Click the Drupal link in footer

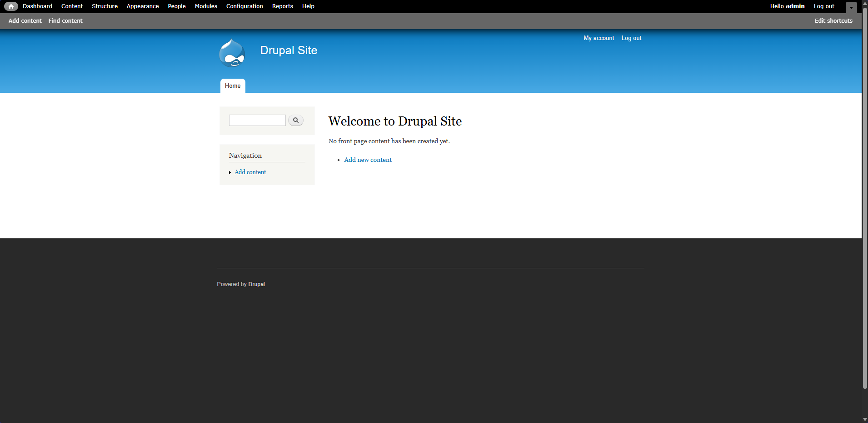coord(256,284)
